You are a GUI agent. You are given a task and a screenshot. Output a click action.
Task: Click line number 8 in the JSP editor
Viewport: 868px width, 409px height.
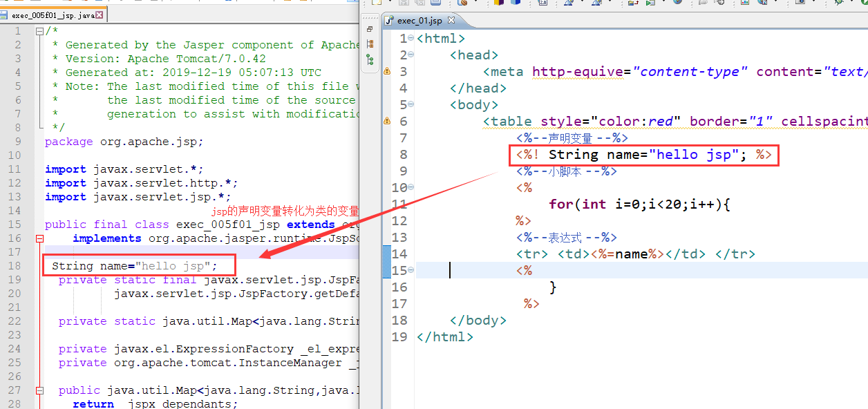tap(404, 154)
